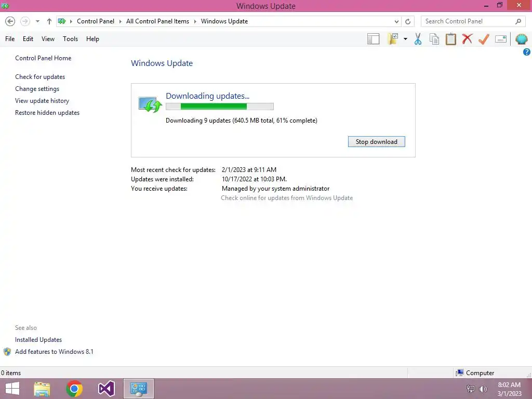This screenshot has height=399, width=532.
Task: Go back with the Back arrow button
Action: pos(10,21)
